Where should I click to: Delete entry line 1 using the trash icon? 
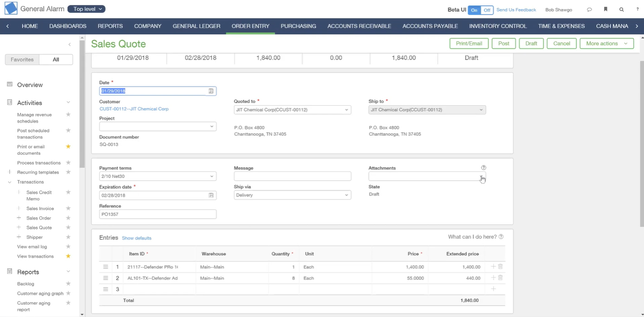pyautogui.click(x=500, y=267)
